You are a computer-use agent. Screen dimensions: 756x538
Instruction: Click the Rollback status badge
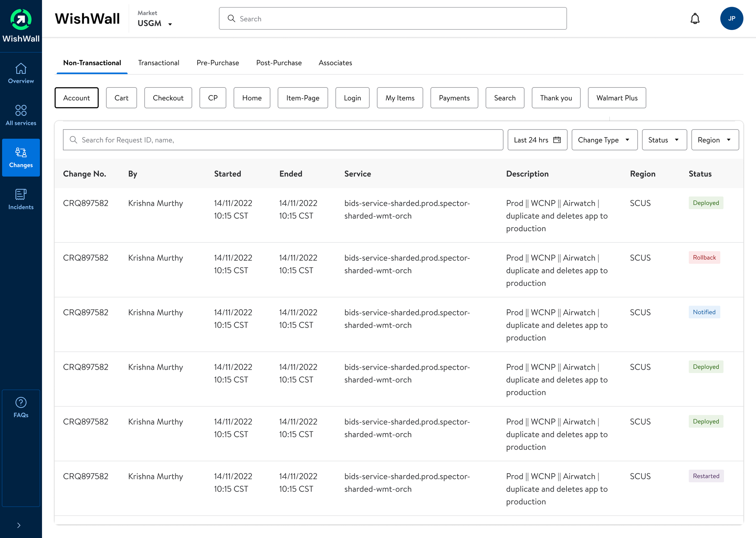[x=704, y=258]
